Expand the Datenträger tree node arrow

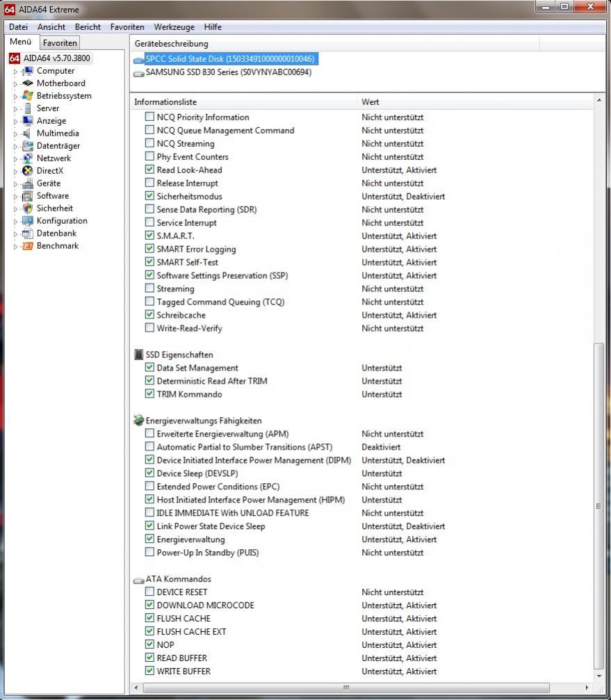point(15,147)
